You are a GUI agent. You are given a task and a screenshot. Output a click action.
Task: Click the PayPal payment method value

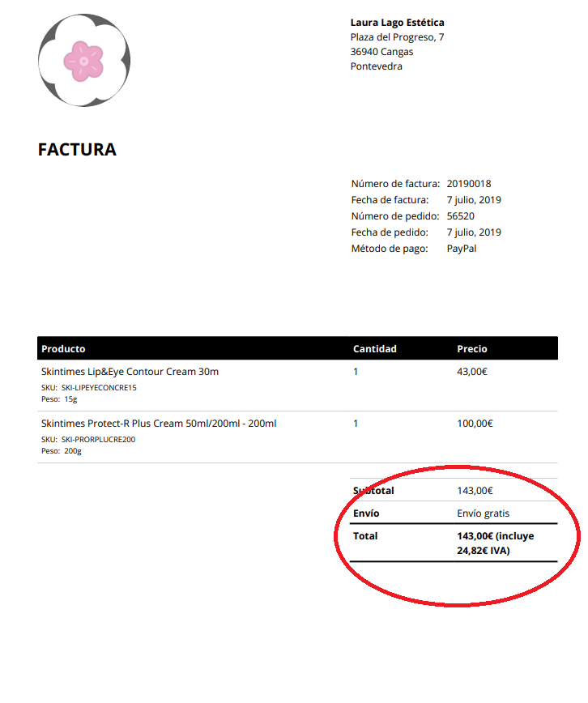pyautogui.click(x=461, y=249)
